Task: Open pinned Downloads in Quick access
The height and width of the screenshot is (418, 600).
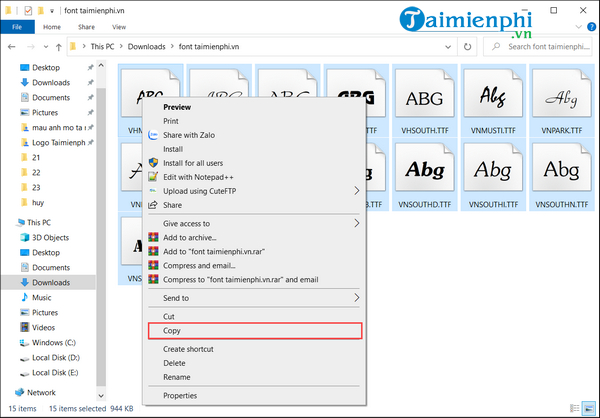Action: point(51,83)
